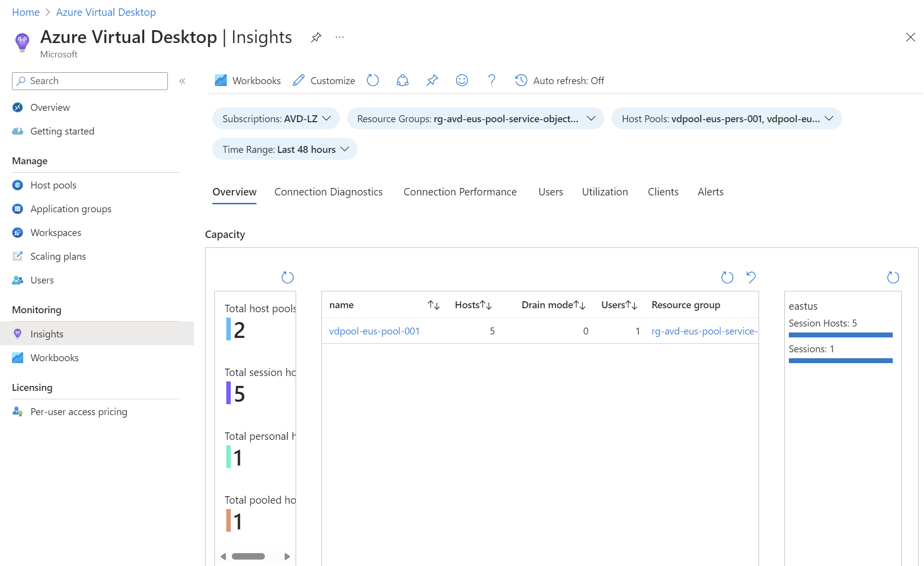
Task: Open the Workbooks toolbar button
Action: click(248, 81)
